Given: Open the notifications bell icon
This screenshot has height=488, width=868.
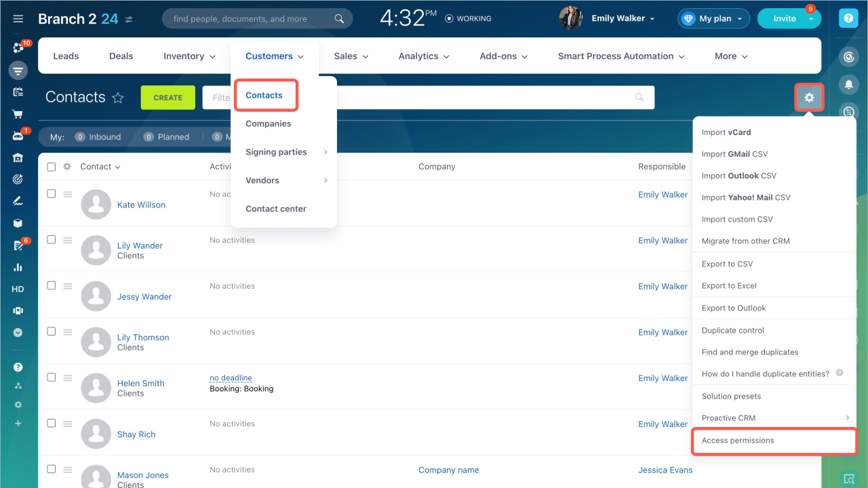Looking at the screenshot, I should click(x=848, y=84).
